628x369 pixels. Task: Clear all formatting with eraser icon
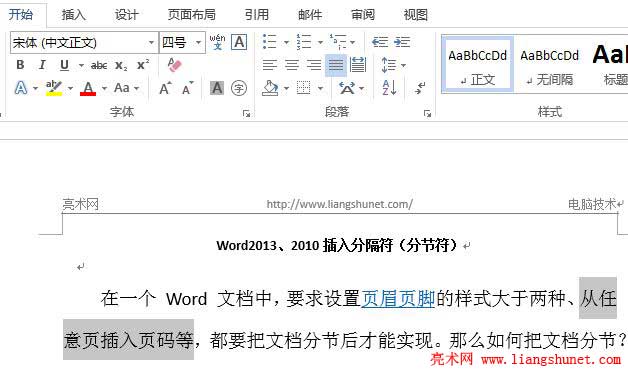[x=175, y=65]
